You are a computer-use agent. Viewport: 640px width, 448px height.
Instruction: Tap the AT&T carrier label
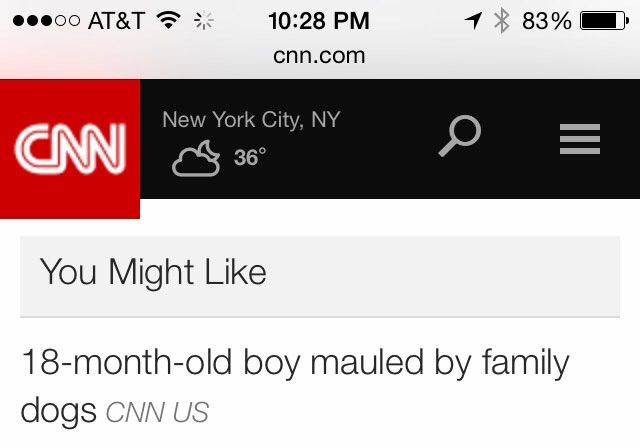pyautogui.click(x=118, y=21)
